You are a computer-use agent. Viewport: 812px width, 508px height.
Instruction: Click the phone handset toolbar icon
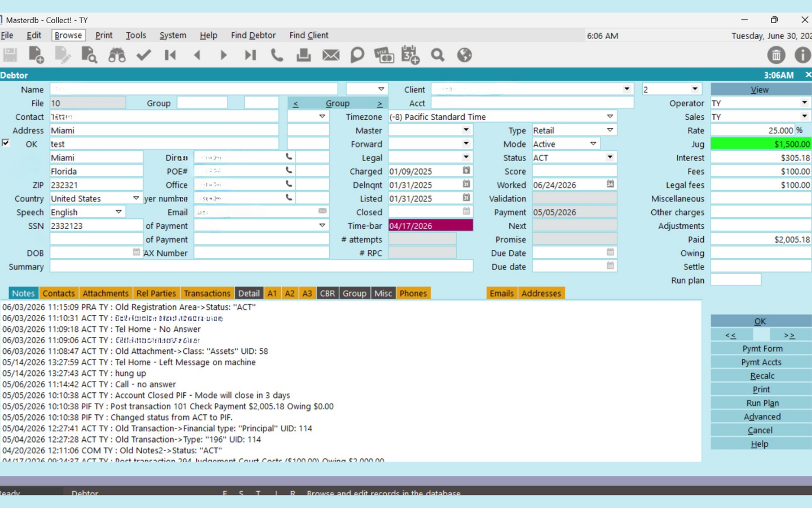[277, 55]
